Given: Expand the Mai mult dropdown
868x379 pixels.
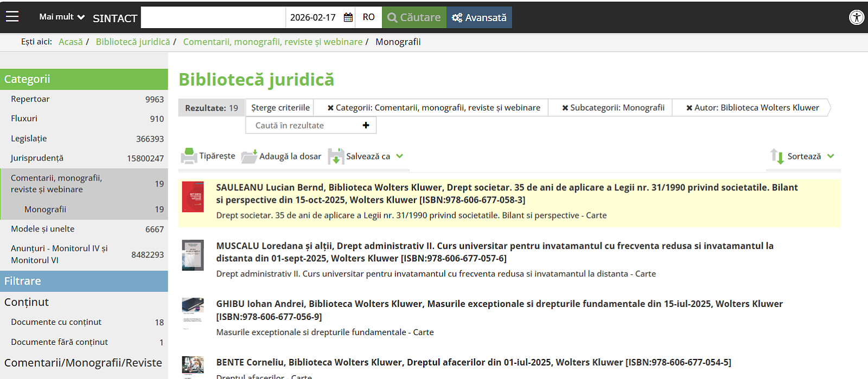Looking at the screenshot, I should (x=62, y=17).
